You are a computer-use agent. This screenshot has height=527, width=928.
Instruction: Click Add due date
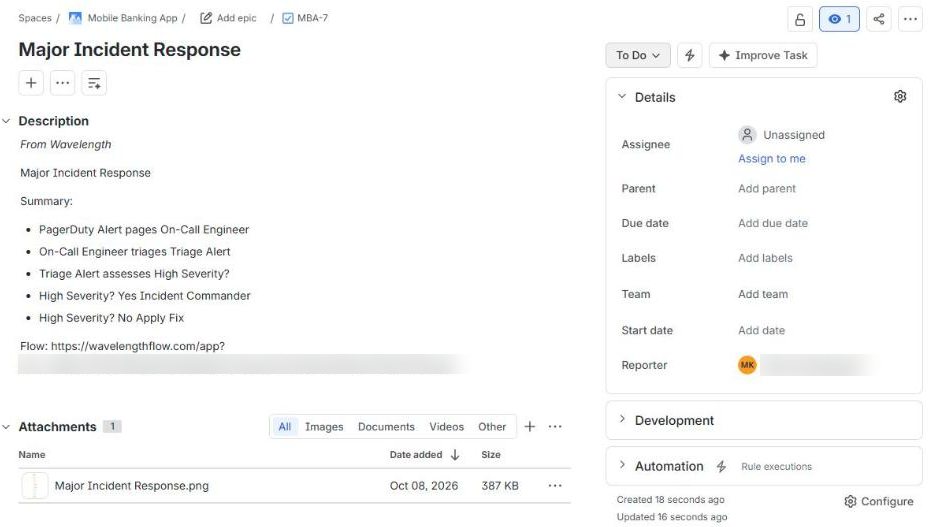point(772,223)
